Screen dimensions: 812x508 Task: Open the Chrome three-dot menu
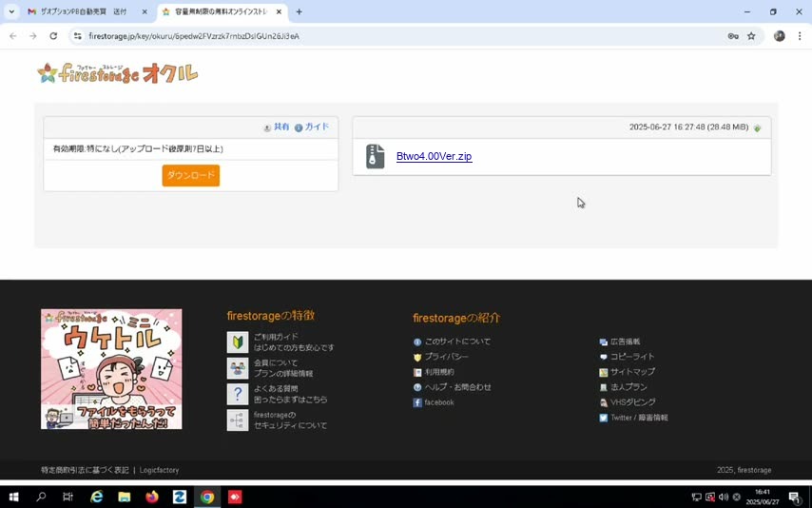tap(800, 36)
